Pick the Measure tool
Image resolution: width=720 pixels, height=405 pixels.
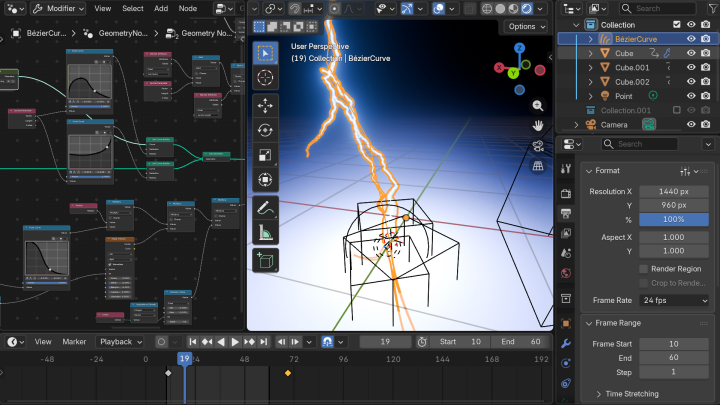tap(265, 233)
